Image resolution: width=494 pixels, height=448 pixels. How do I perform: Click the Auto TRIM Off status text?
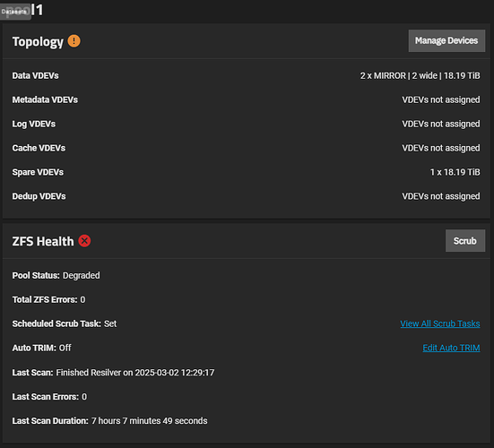coord(65,348)
